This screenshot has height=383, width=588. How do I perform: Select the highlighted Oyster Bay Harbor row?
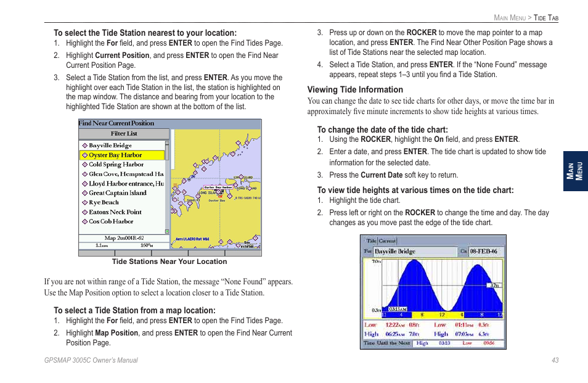pos(122,155)
